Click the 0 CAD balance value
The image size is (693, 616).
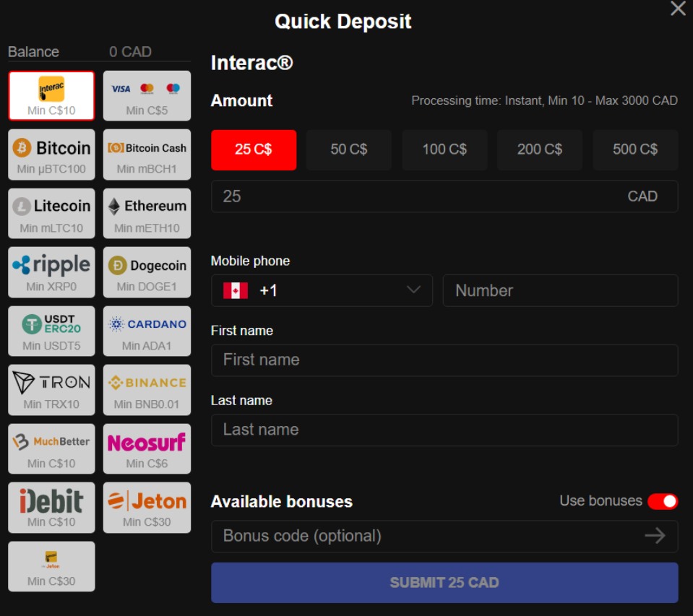tap(130, 52)
